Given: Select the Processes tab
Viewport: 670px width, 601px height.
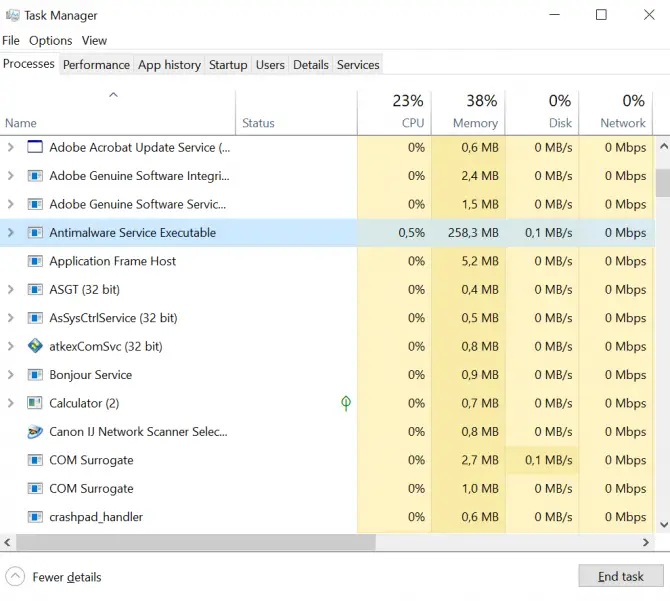Looking at the screenshot, I should click(29, 64).
